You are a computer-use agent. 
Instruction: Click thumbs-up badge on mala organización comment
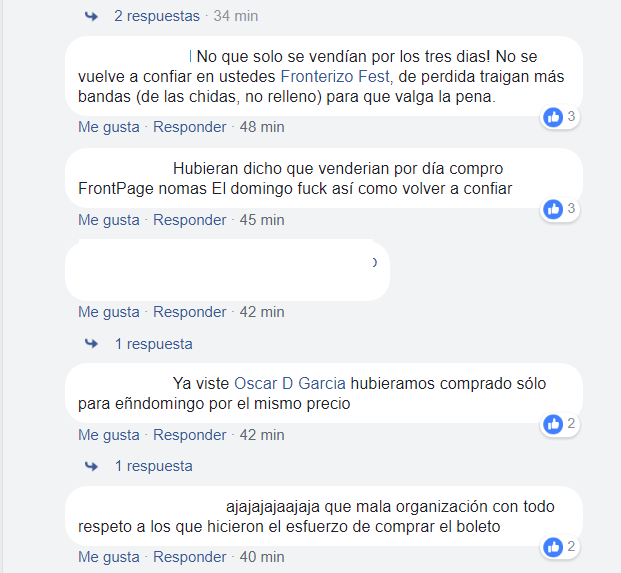(x=553, y=547)
